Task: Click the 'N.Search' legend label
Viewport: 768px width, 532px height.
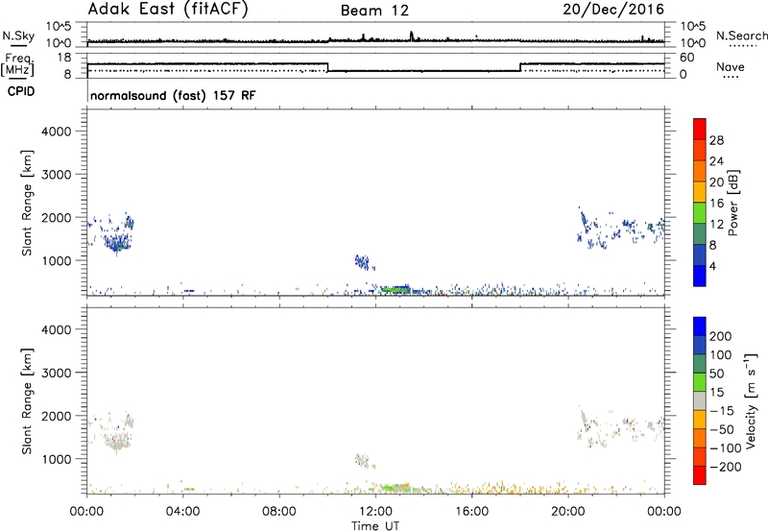Action: click(x=741, y=36)
